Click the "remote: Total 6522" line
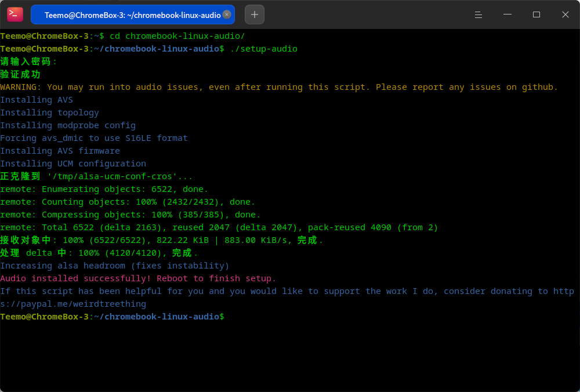This screenshot has height=392, width=580. tap(219, 227)
